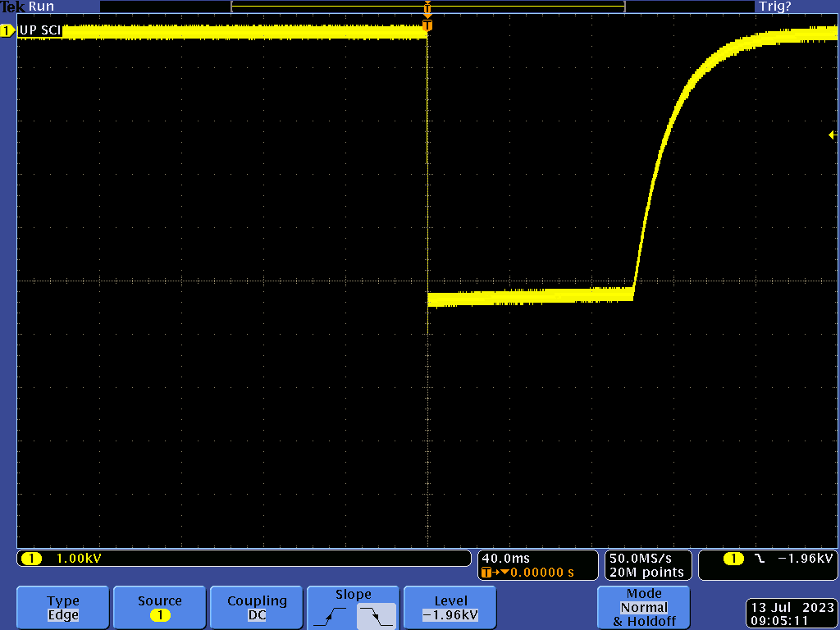Toggle the Run acquisition status indicator
This screenshot has height=630, width=840.
[x=42, y=7]
